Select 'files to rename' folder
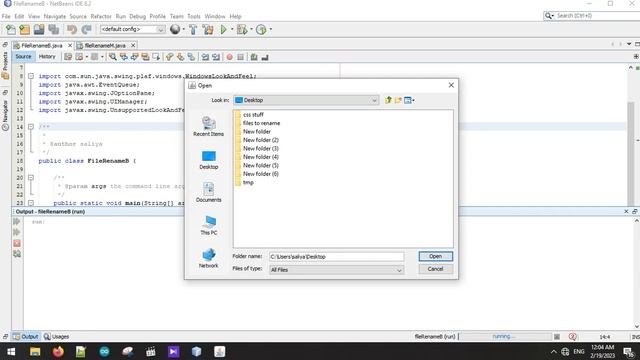 tap(258, 123)
